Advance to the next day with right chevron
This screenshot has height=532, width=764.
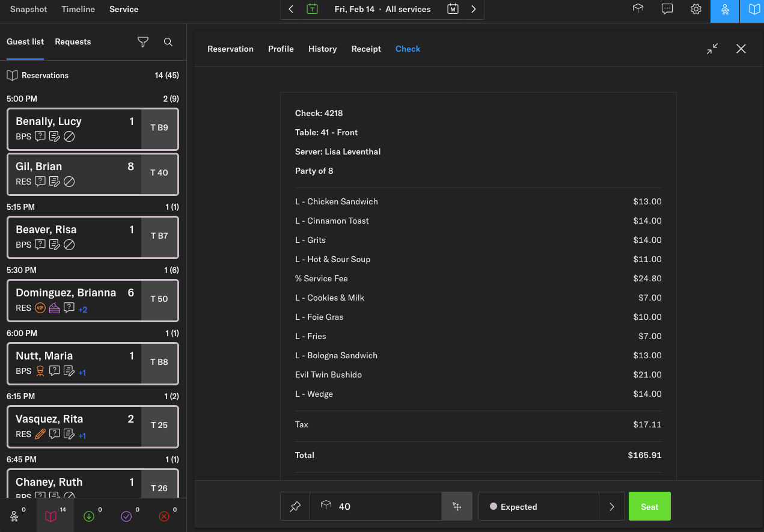(473, 10)
